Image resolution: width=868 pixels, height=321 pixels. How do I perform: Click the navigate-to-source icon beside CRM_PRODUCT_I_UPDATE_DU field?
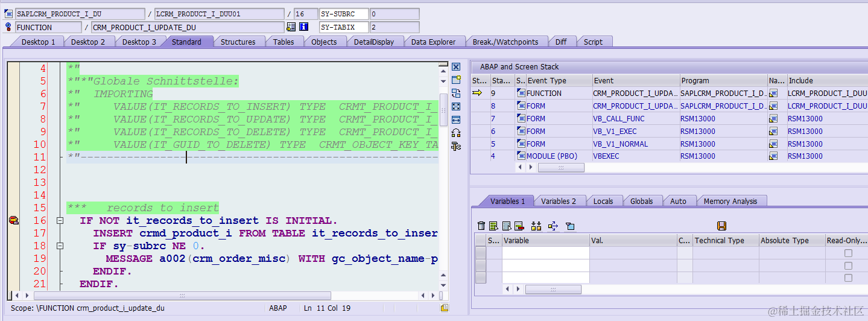[x=291, y=27]
